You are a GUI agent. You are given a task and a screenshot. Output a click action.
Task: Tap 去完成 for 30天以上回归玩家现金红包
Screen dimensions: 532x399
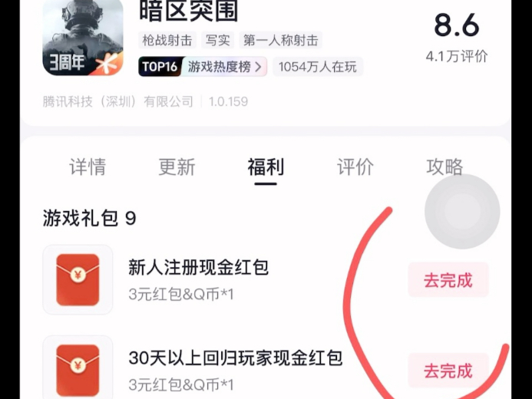pyautogui.click(x=448, y=370)
